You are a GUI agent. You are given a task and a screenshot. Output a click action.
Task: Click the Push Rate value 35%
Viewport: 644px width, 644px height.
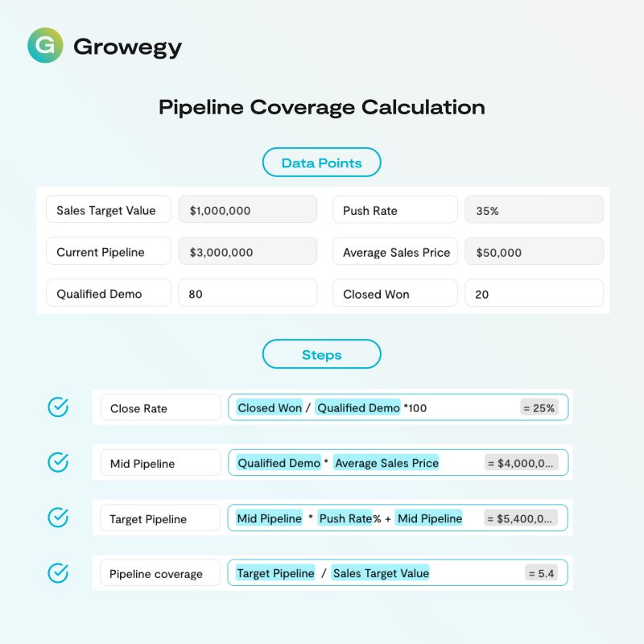click(x=534, y=210)
